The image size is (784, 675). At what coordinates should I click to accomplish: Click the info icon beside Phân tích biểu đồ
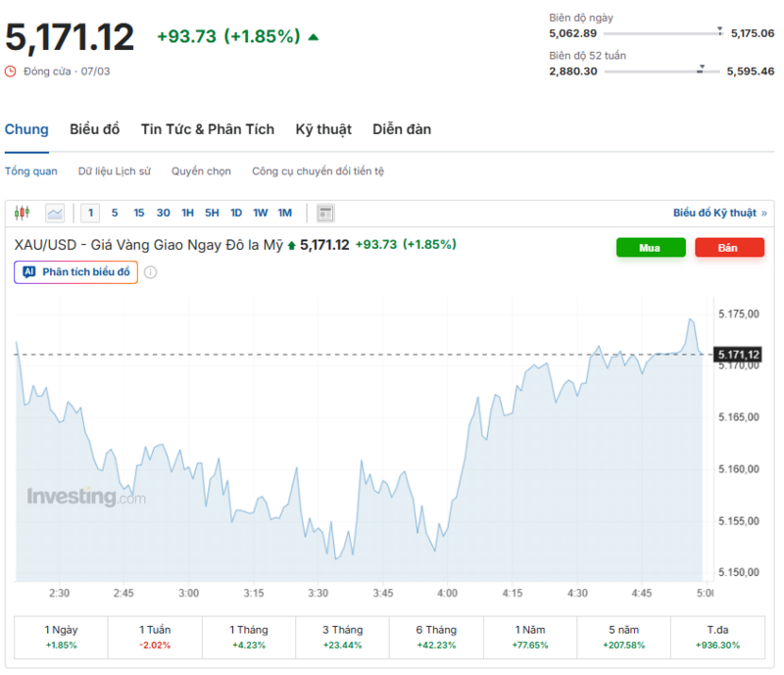coord(151,272)
